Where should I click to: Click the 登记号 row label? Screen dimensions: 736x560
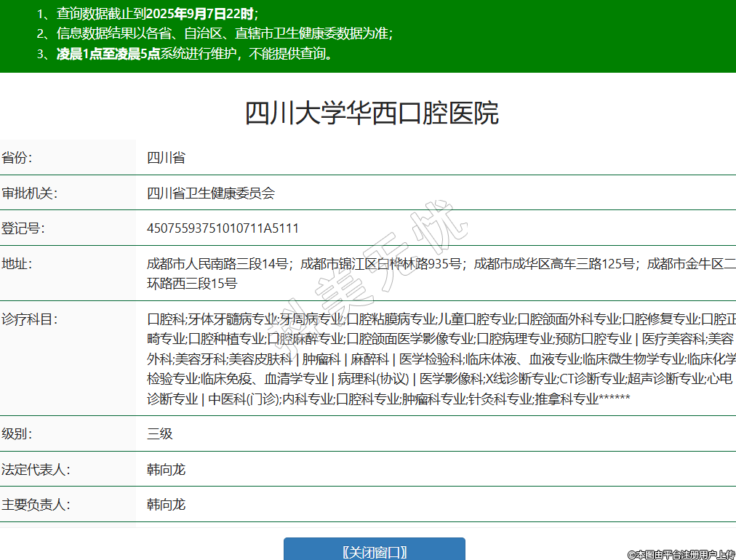point(23,228)
